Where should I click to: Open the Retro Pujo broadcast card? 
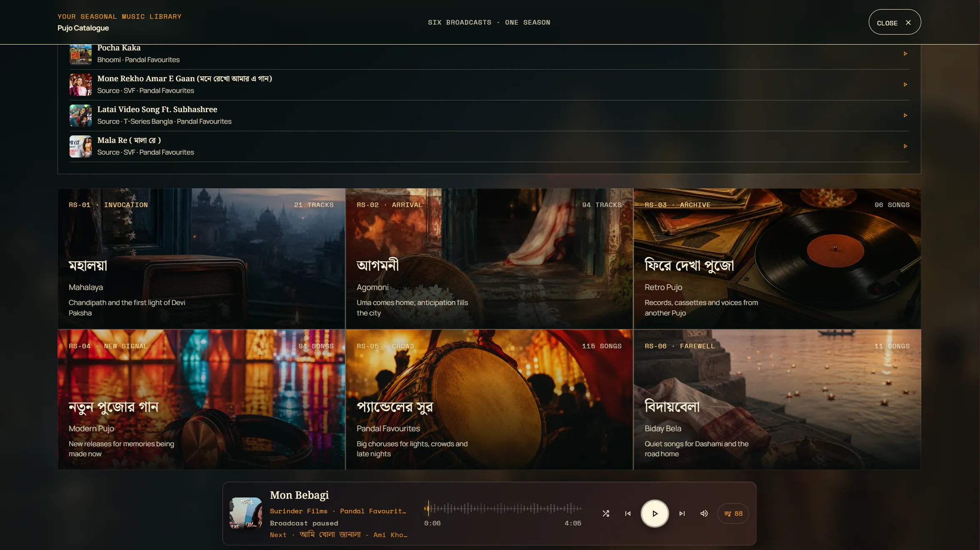click(777, 259)
